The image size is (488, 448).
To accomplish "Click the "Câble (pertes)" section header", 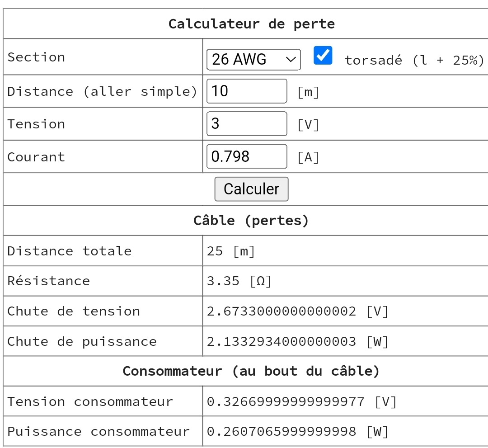I will [x=251, y=221].
